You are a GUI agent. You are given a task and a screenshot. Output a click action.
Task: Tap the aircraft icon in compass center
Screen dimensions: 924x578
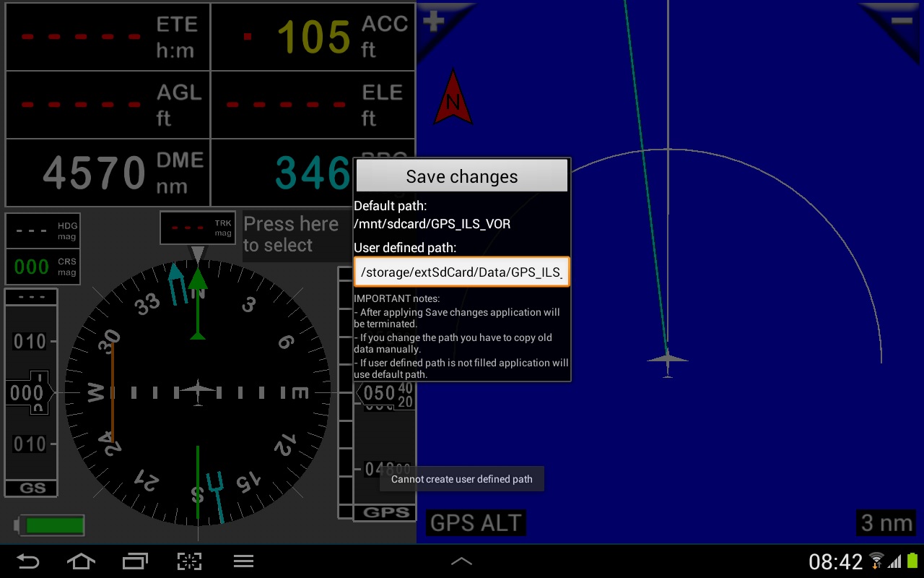[198, 393]
